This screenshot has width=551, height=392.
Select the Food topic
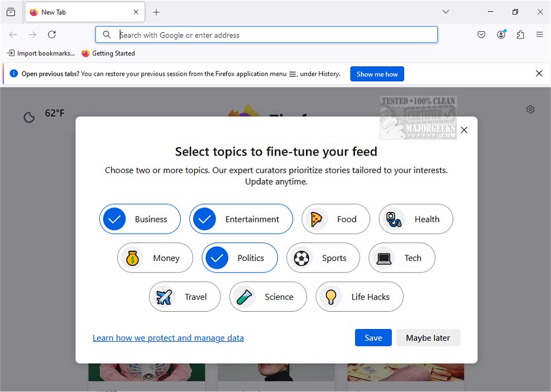point(336,219)
